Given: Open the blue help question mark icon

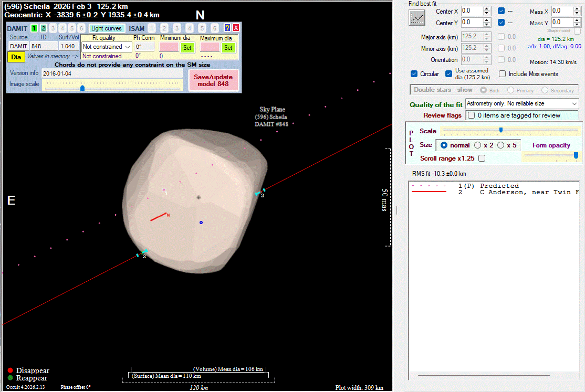Looking at the screenshot, I should click(227, 28).
